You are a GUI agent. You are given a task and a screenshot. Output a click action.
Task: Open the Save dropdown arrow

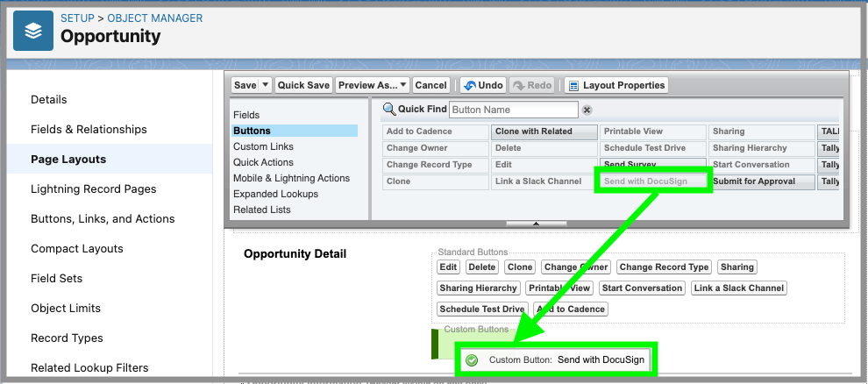coord(265,85)
